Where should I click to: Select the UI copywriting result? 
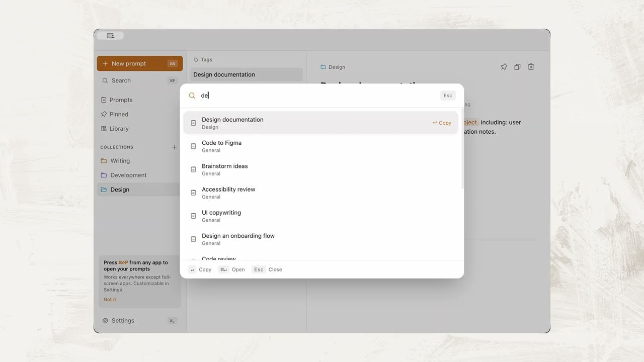coord(320,216)
